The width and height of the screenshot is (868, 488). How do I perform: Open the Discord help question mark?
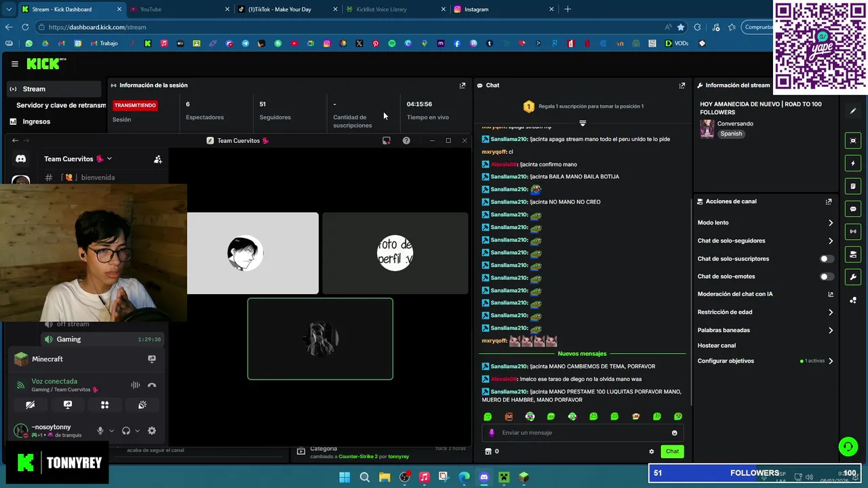point(406,140)
